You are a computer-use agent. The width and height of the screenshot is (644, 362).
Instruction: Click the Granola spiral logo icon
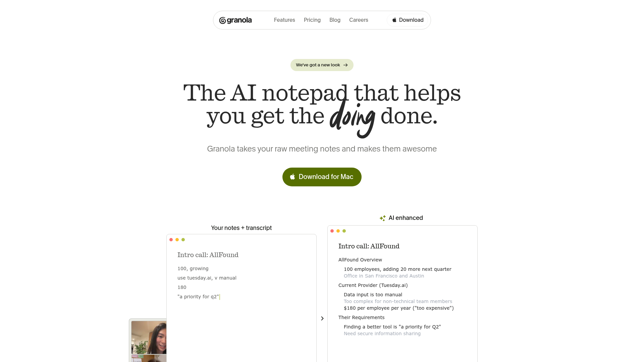(222, 20)
